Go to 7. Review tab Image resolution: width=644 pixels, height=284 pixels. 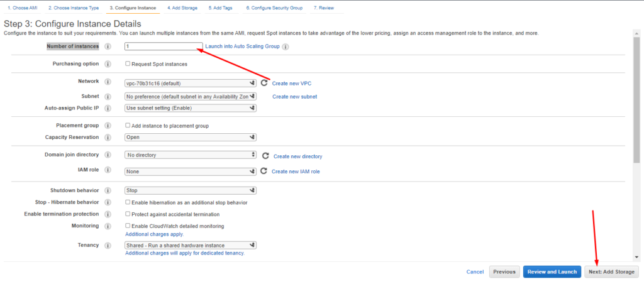(x=324, y=8)
